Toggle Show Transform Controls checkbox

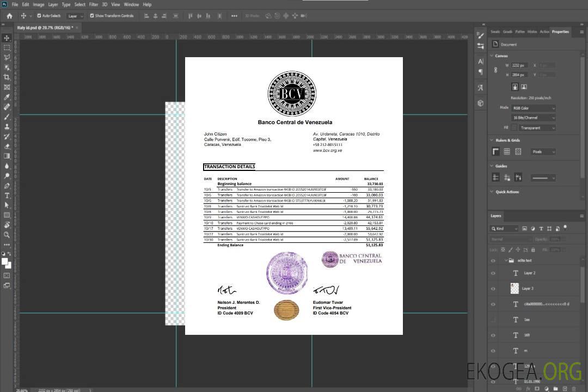pos(92,16)
